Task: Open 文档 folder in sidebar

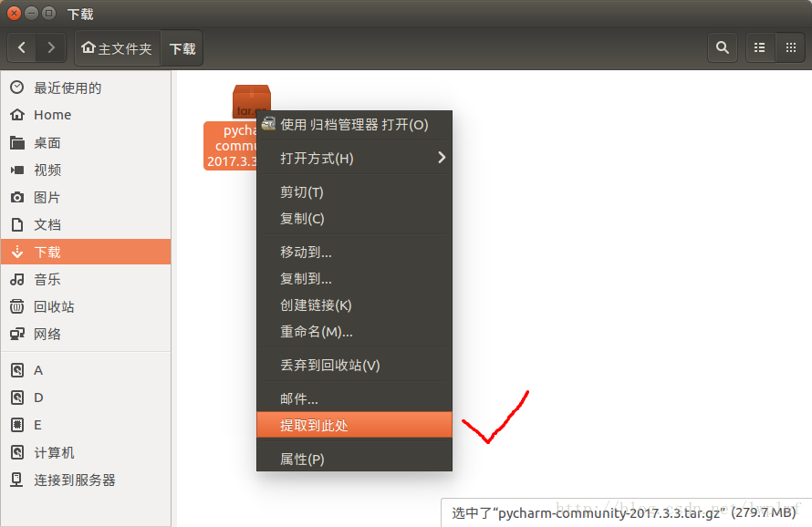Action: tap(86, 224)
